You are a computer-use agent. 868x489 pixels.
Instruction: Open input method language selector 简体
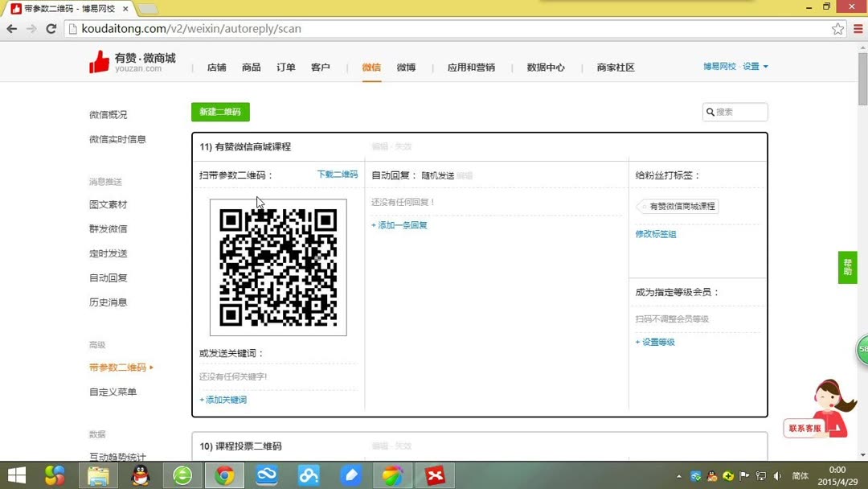(x=799, y=475)
